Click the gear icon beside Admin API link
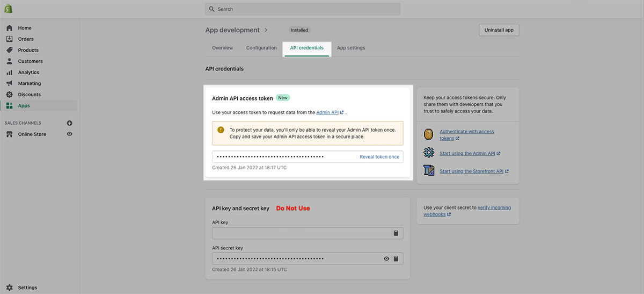 428,153
